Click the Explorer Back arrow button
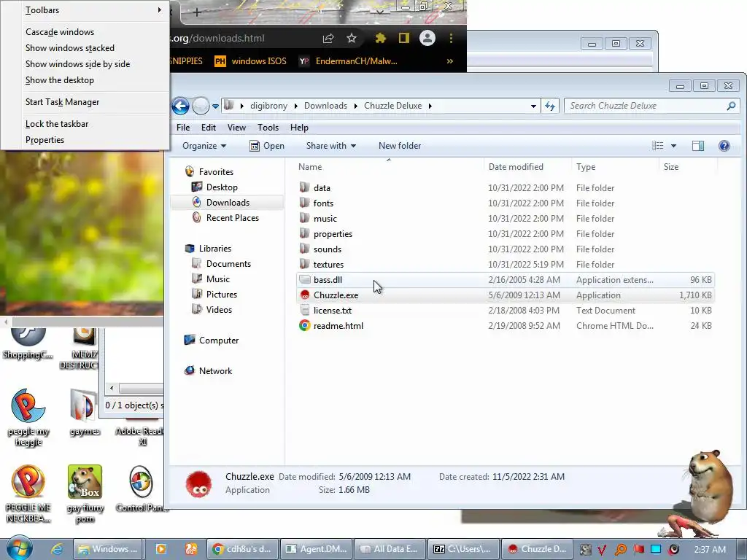The height and width of the screenshot is (560, 747). 181,106
